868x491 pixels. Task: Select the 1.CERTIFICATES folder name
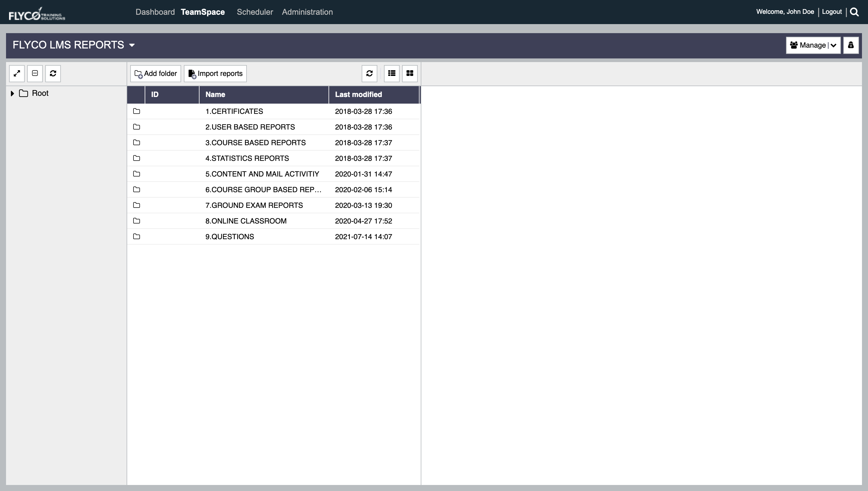pyautogui.click(x=234, y=111)
